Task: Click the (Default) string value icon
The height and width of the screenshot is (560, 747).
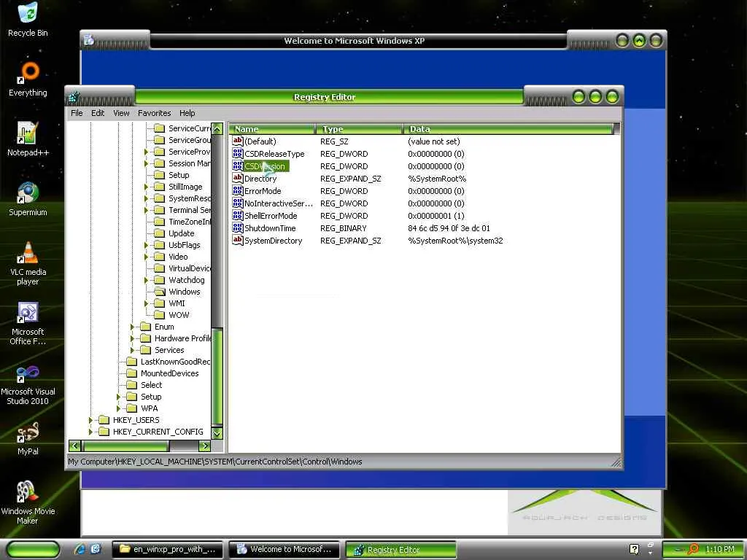Action: (237, 141)
